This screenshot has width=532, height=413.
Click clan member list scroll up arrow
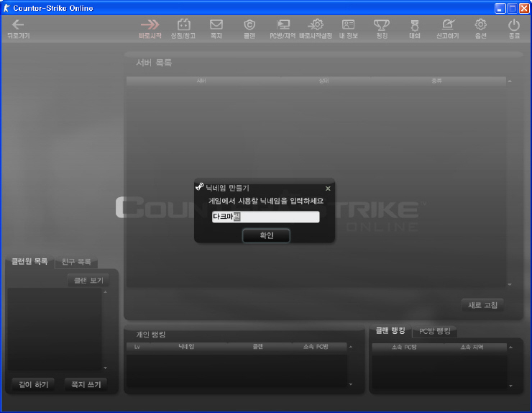(105, 291)
